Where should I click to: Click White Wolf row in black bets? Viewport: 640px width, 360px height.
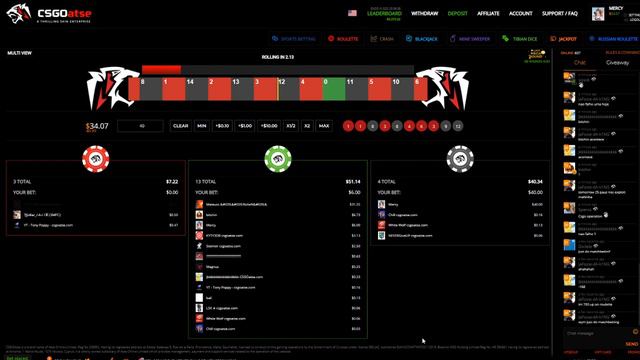click(460, 225)
